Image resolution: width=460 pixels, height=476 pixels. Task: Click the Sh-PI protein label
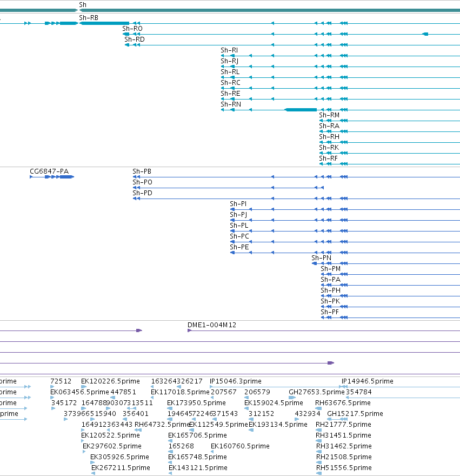point(238,204)
